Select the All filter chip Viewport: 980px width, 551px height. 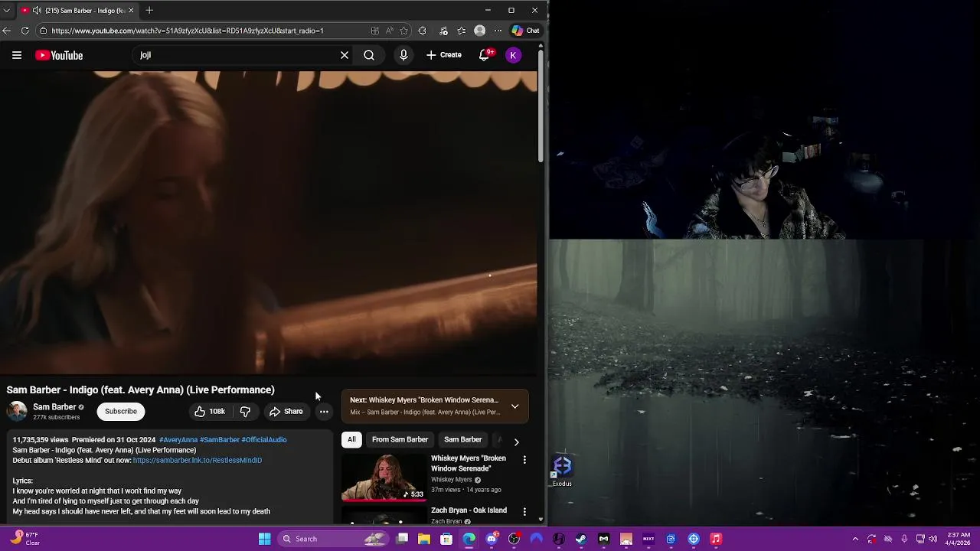pos(351,440)
